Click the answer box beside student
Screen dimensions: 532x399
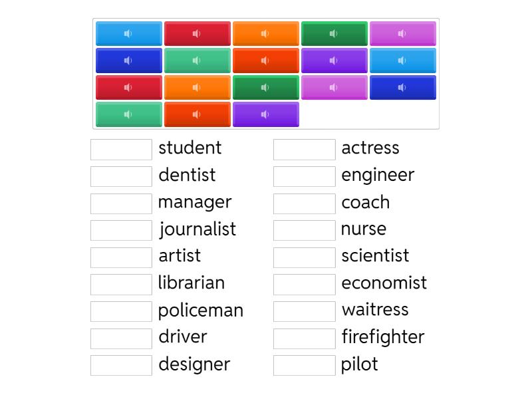pyautogui.click(x=121, y=150)
